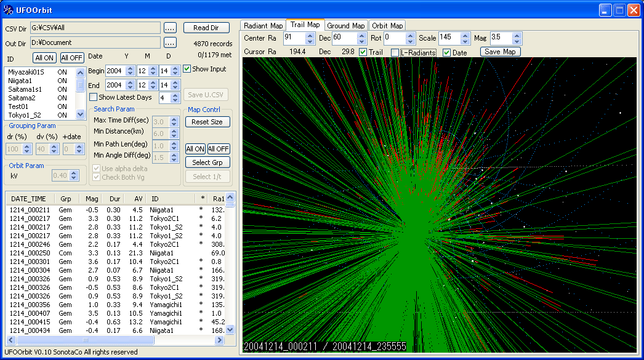Toggle the Trail checkbox

[363, 52]
